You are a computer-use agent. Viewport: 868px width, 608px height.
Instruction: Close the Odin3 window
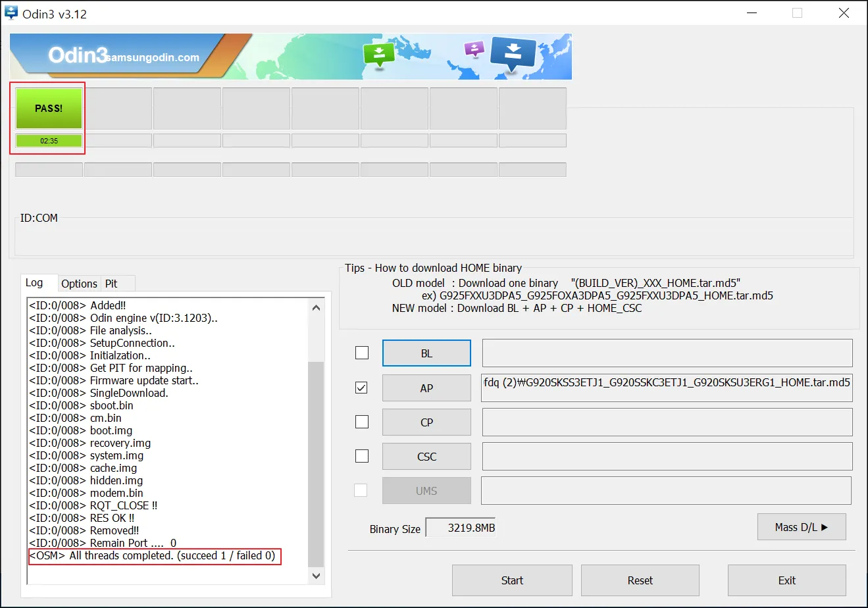[844, 13]
